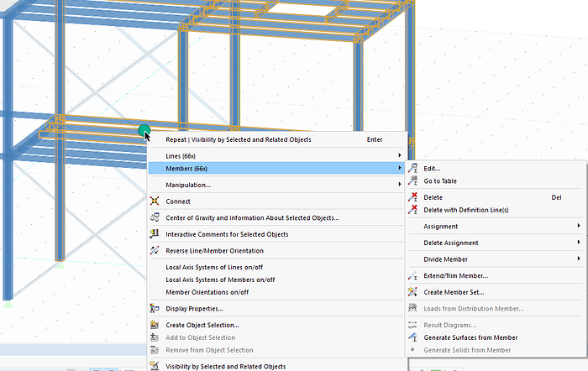Toggle Member Orientations on/off
Viewport: 588px width, 371px height.
[218, 292]
